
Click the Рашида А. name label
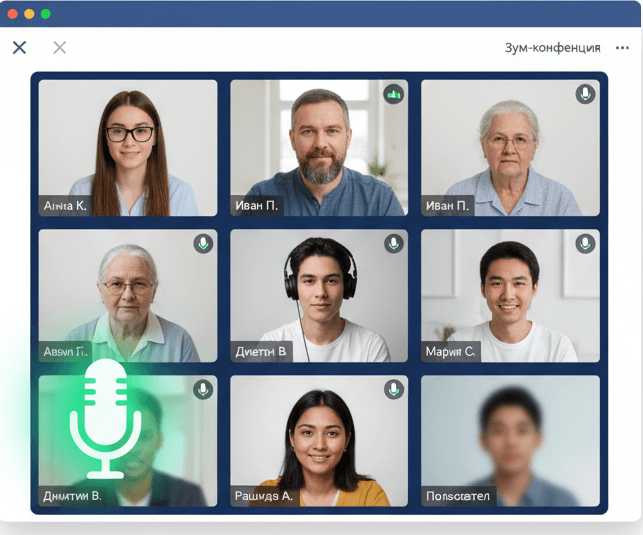[263, 495]
